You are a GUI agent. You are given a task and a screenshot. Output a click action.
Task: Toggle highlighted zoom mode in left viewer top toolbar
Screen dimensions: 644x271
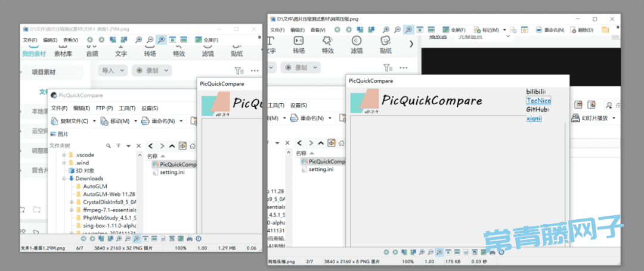(162, 40)
